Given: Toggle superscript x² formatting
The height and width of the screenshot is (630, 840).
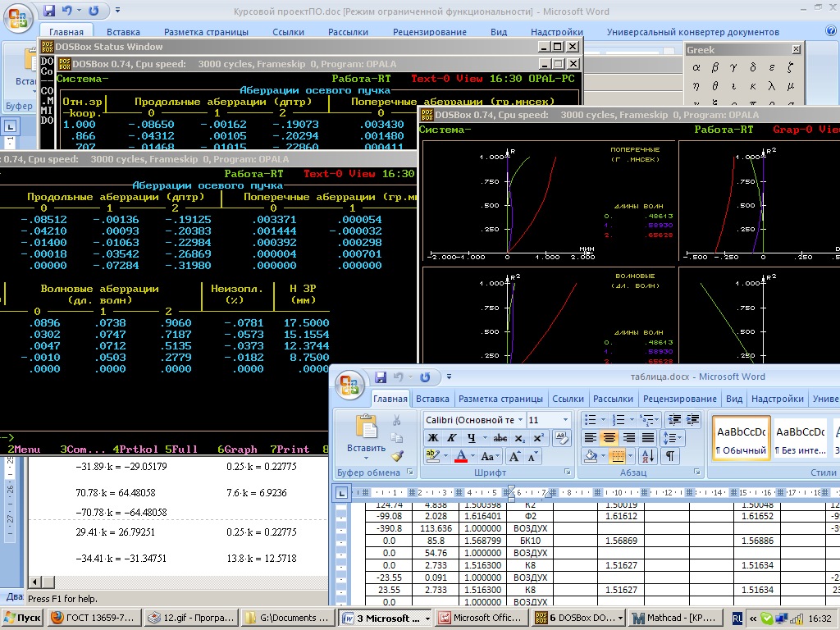Looking at the screenshot, I should point(538,438).
